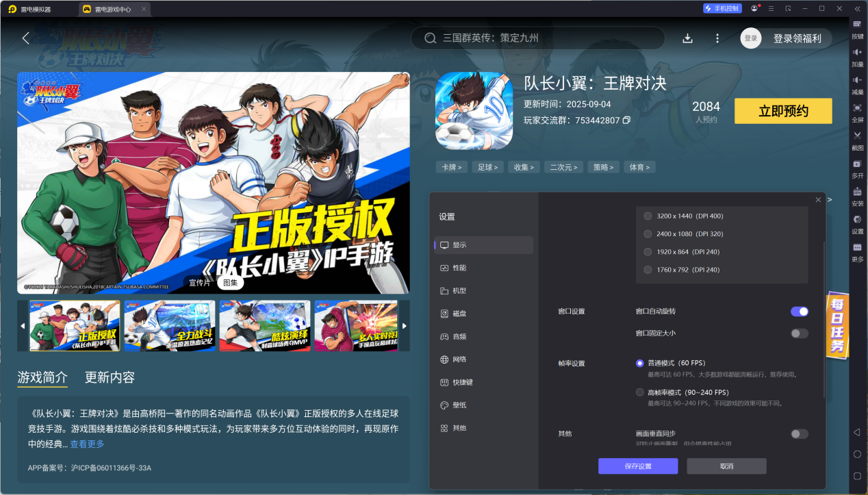This screenshot has height=495, width=868.
Task: Open the three-dot more options menu
Action: (x=717, y=38)
